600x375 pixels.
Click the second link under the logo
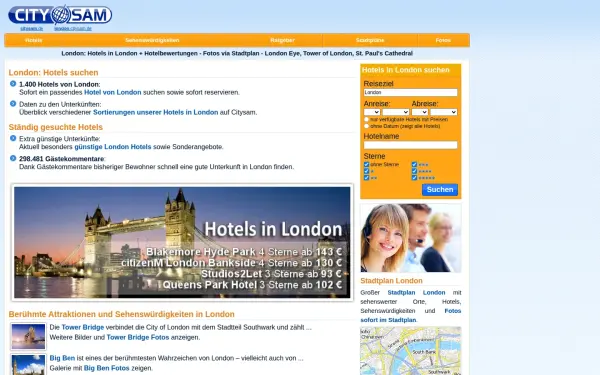73,28
